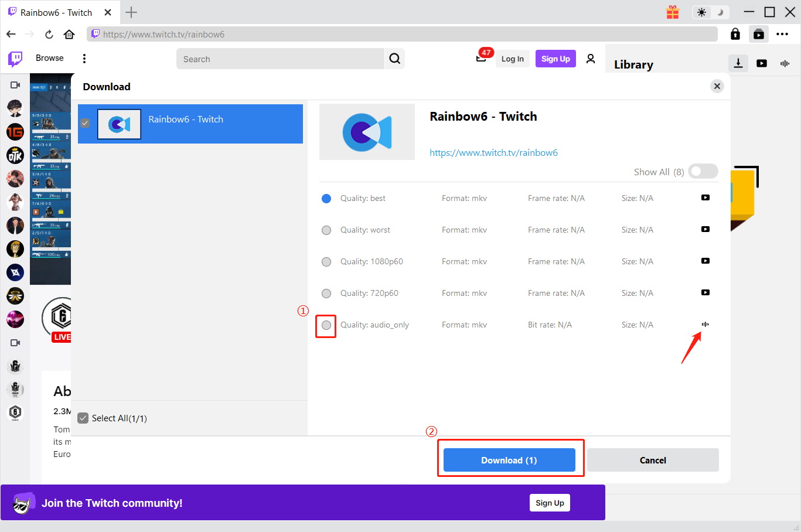
Task: Open Twitch vertical three-dot menu next to Browse
Action: (x=84, y=59)
